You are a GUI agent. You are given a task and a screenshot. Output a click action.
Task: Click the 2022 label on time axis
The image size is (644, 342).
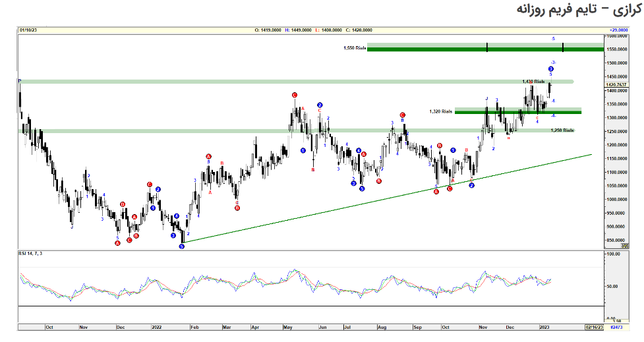pos(156,326)
